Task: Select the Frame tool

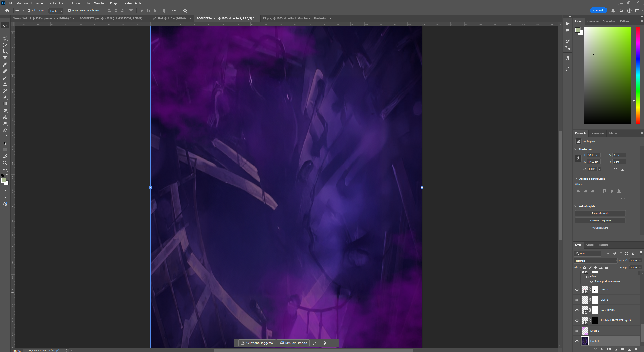Action: (5, 58)
